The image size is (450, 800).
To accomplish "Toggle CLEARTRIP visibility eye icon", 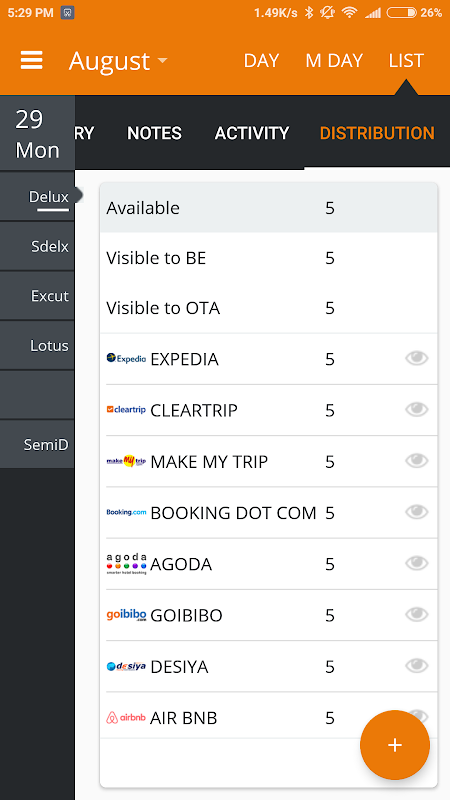I will pyautogui.click(x=417, y=409).
